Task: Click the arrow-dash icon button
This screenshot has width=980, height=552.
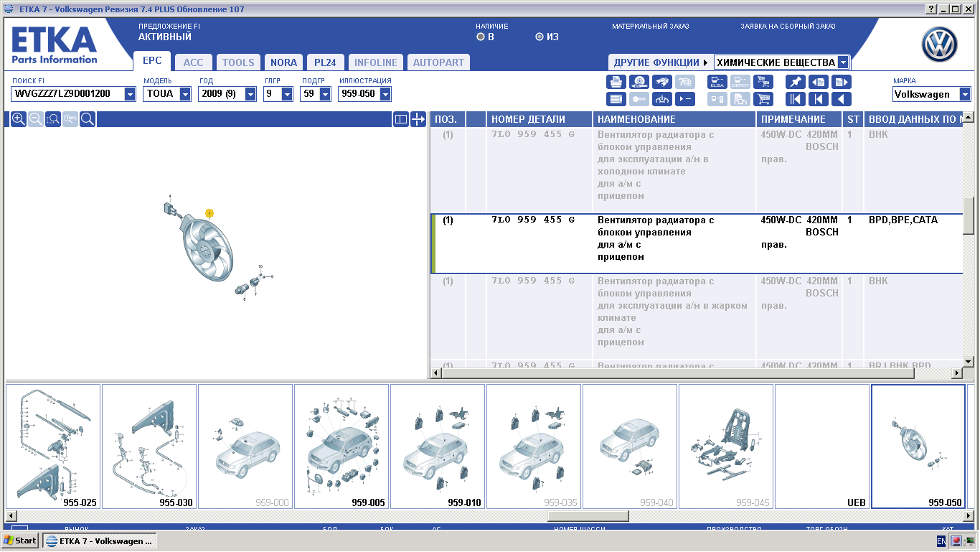Action: point(685,99)
